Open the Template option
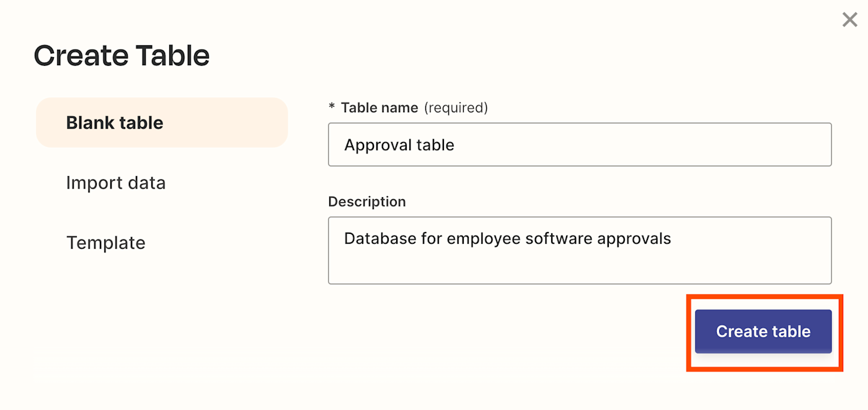Screen dimensions: 868x410 [106, 243]
